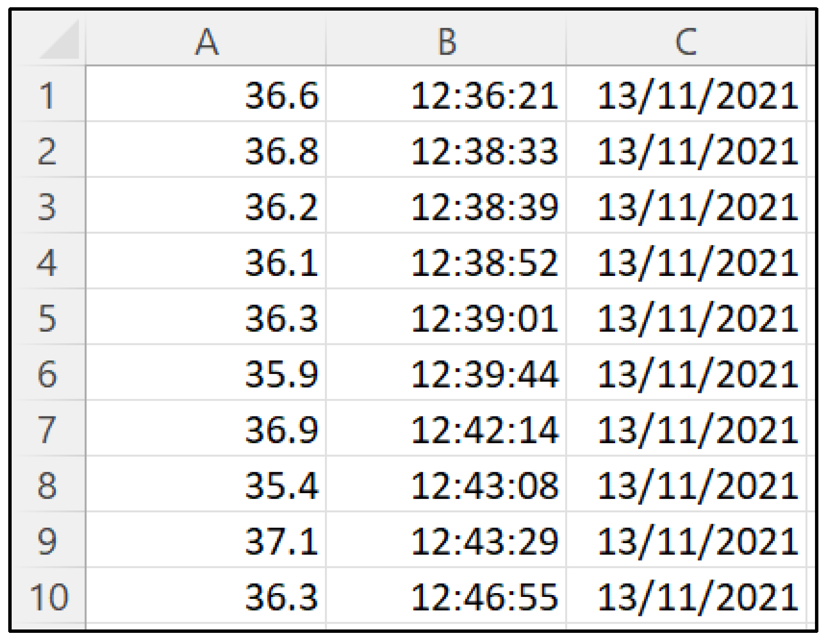This screenshot has width=831, height=644.
Task: Select column C header
Action: point(686,42)
